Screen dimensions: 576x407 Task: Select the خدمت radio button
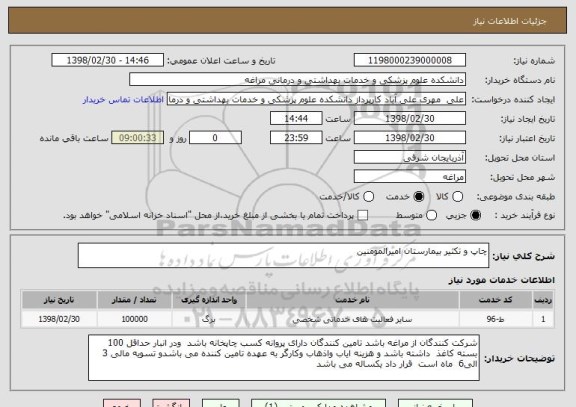[x=419, y=197]
